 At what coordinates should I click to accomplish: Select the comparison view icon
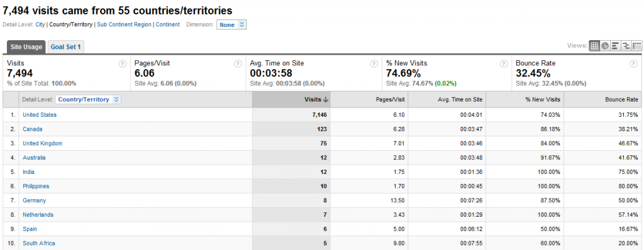click(626, 46)
